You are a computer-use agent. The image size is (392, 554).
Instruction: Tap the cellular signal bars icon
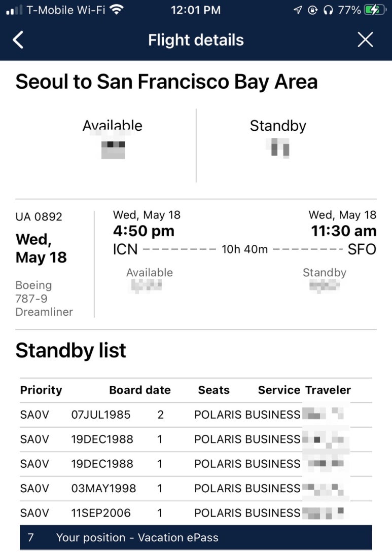pyautogui.click(x=14, y=10)
